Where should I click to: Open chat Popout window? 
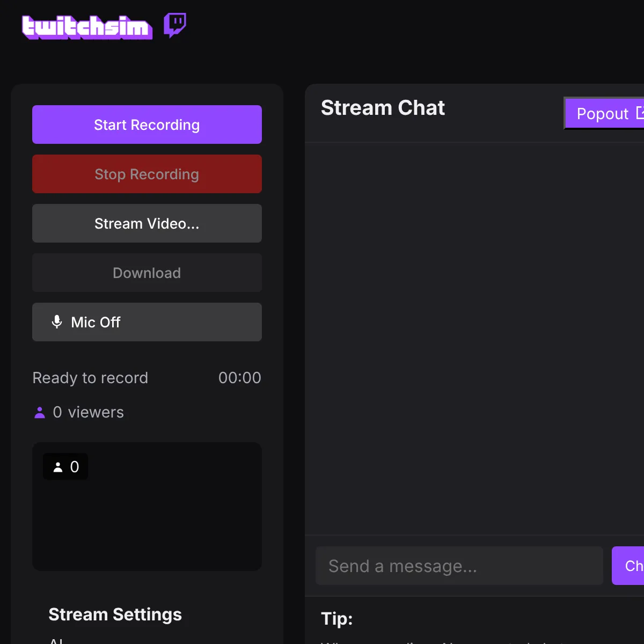tap(604, 113)
